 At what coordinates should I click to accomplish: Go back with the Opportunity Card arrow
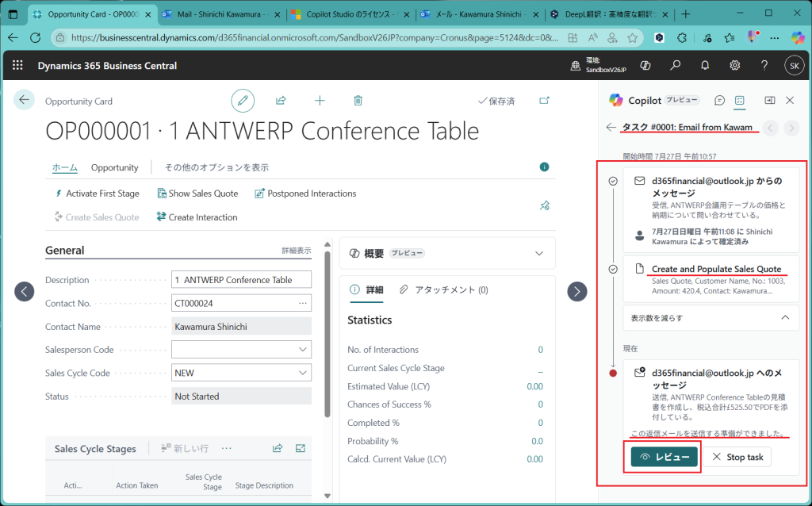tap(24, 100)
